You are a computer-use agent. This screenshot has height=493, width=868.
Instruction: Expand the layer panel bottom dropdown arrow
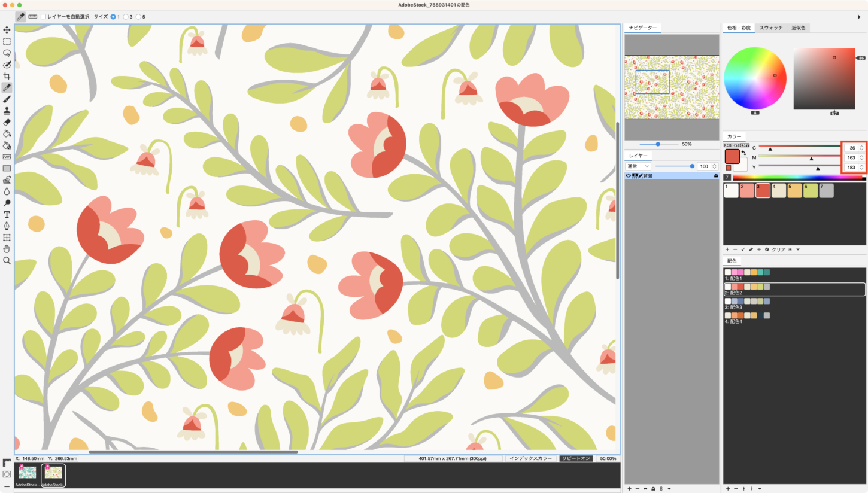pos(669,489)
